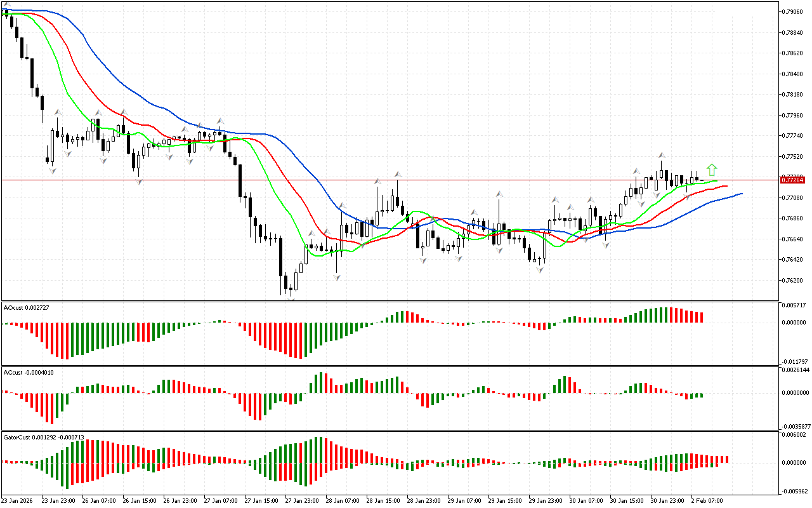
Task: Click the green up arrow signal
Action: pos(712,170)
